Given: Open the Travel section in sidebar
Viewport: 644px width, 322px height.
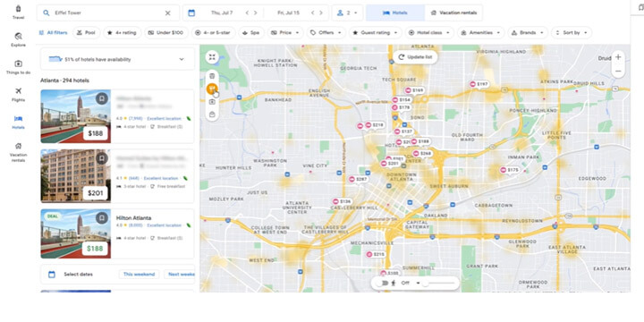Looking at the screenshot, I should click(x=18, y=13).
